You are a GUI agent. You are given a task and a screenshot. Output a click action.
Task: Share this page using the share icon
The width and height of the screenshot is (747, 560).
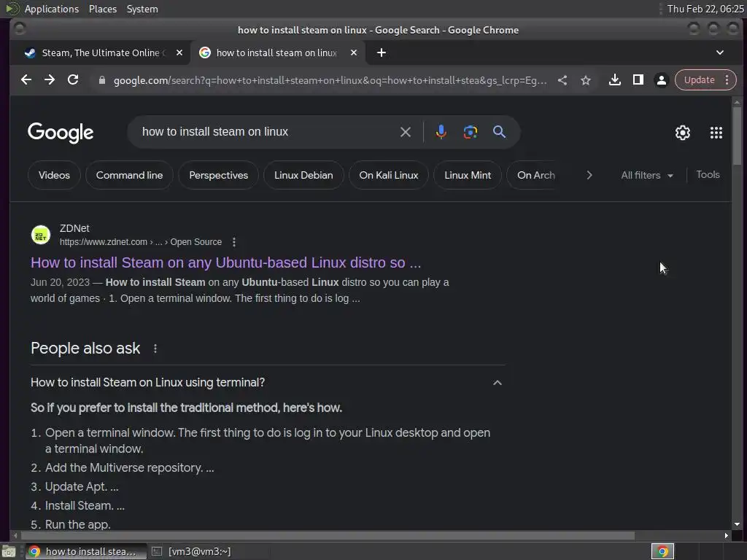pos(562,80)
